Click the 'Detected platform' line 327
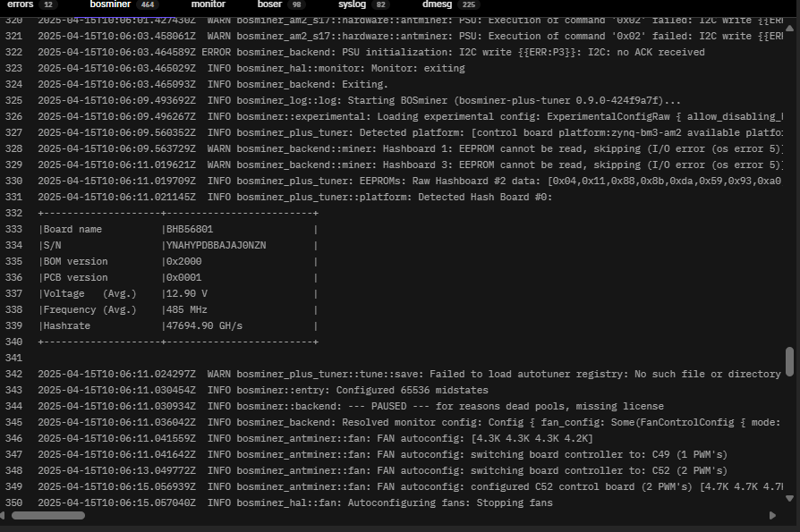 point(410,133)
